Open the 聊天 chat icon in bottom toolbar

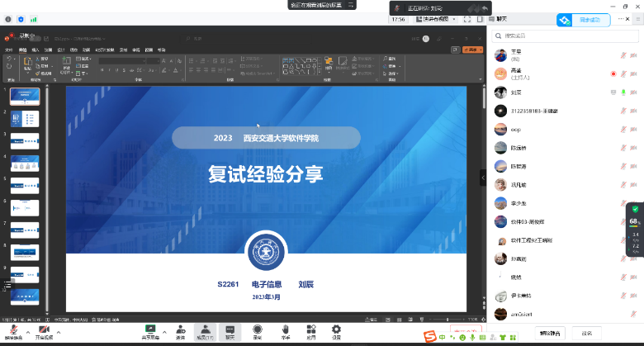pos(230,329)
